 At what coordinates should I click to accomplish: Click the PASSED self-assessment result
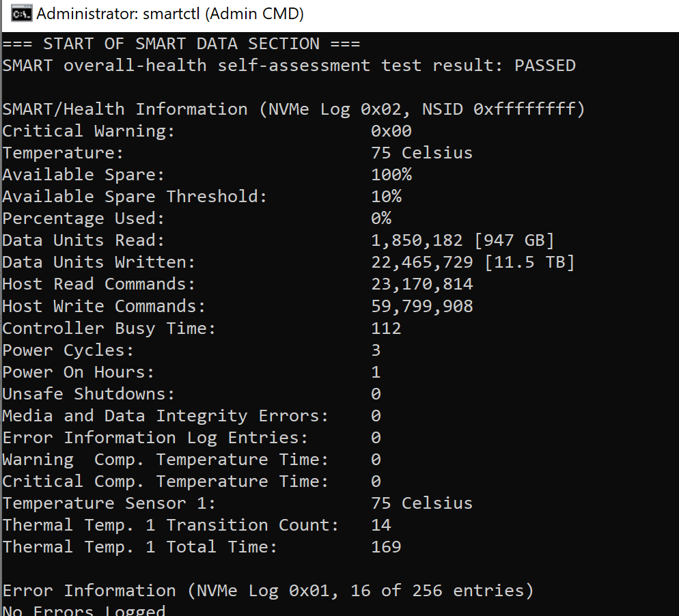point(544,66)
